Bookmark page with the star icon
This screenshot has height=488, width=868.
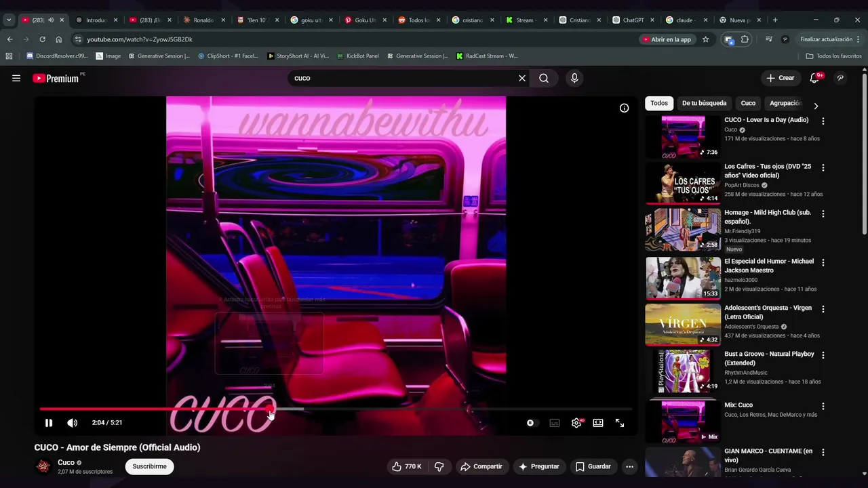pos(705,39)
